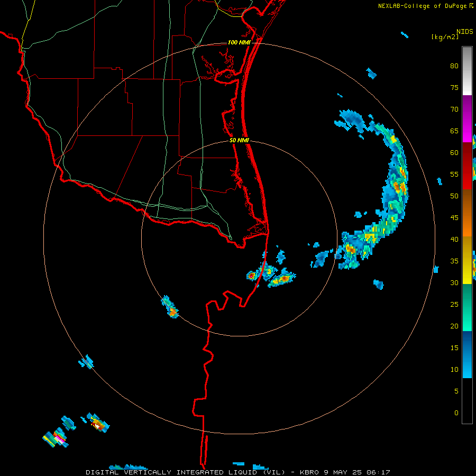Click the scale value 25
The height and width of the screenshot is (476, 476).
coord(454,304)
